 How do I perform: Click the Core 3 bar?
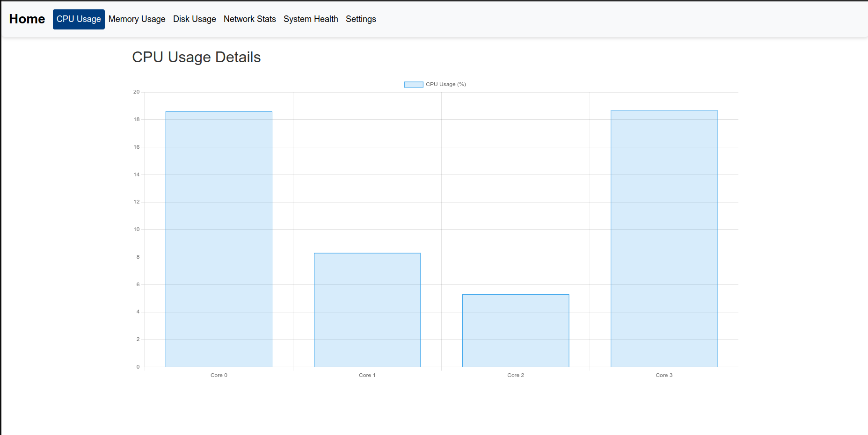click(x=664, y=238)
